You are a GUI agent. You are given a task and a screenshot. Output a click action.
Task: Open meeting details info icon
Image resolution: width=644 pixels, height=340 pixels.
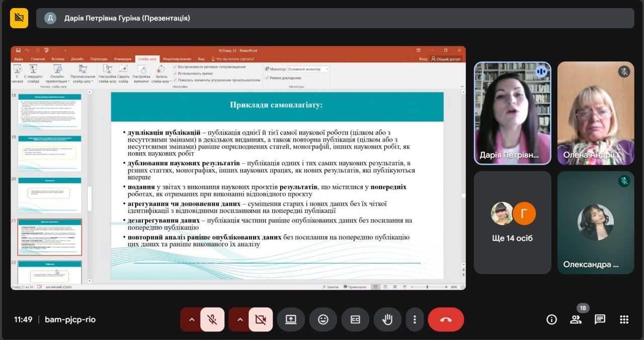(551, 319)
